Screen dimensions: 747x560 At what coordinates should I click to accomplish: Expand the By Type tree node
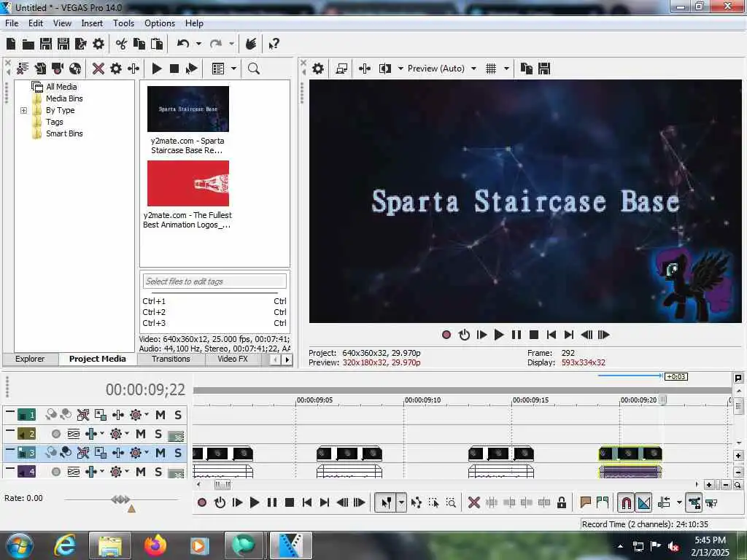(x=23, y=111)
